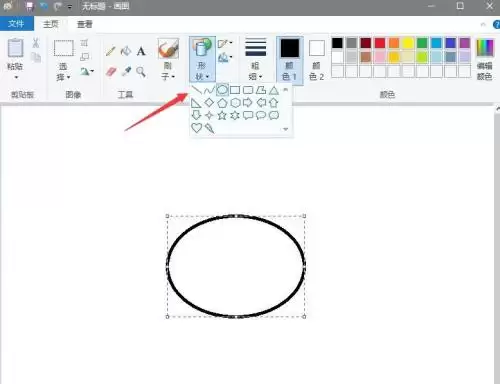The width and height of the screenshot is (500, 384).
Task: Activate the Color 2 background box
Action: [x=316, y=59]
